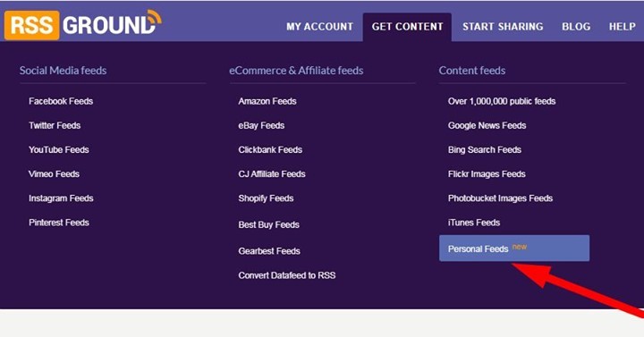Open Facebook Feeds
The height and width of the screenshot is (337, 644).
point(61,101)
